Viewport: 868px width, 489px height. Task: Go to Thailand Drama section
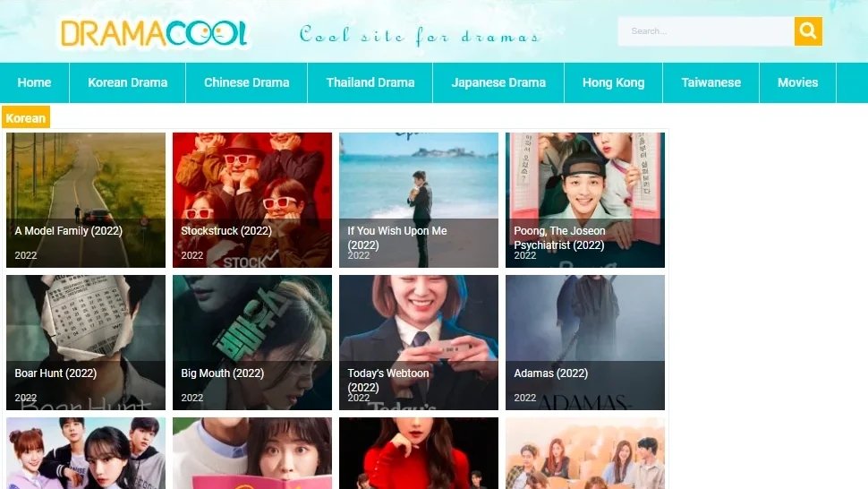[370, 82]
